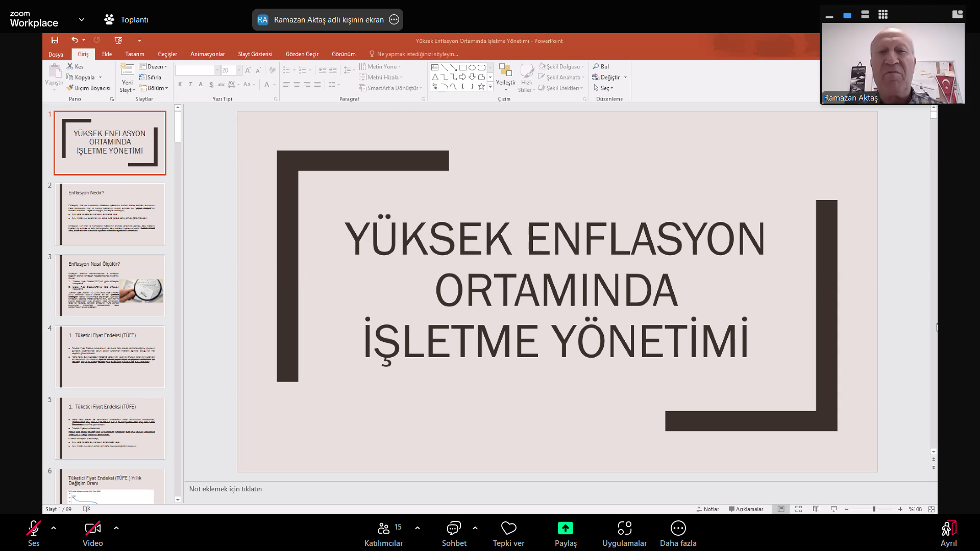Image resolution: width=980 pixels, height=551 pixels.
Task: Open slide sorter view in status bar
Action: click(x=798, y=509)
